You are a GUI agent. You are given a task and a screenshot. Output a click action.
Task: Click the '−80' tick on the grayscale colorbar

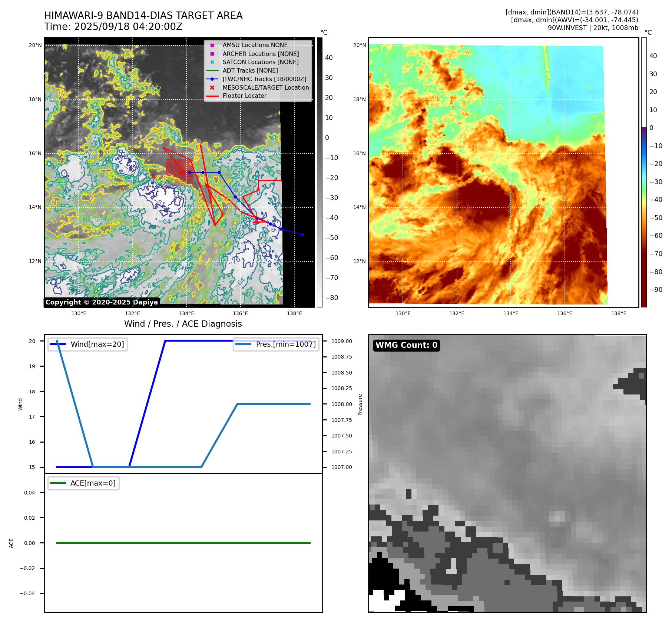(x=332, y=298)
